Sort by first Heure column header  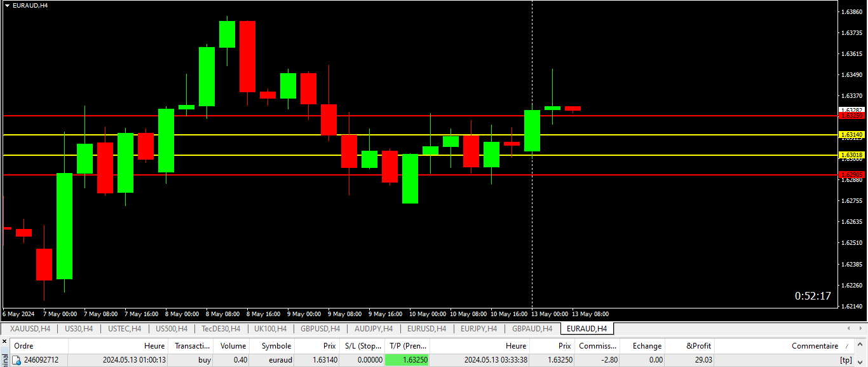pyautogui.click(x=118, y=346)
